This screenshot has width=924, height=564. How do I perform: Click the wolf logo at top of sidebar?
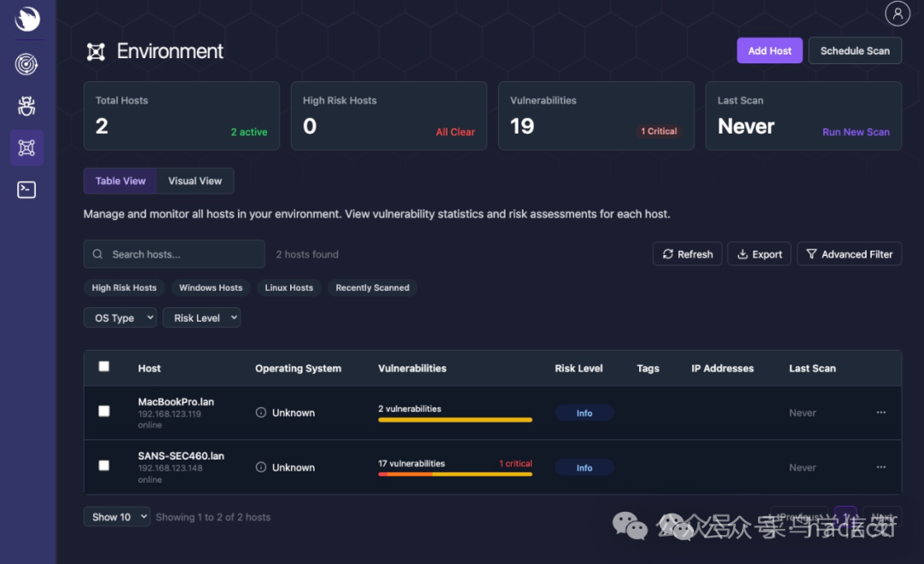[26, 18]
